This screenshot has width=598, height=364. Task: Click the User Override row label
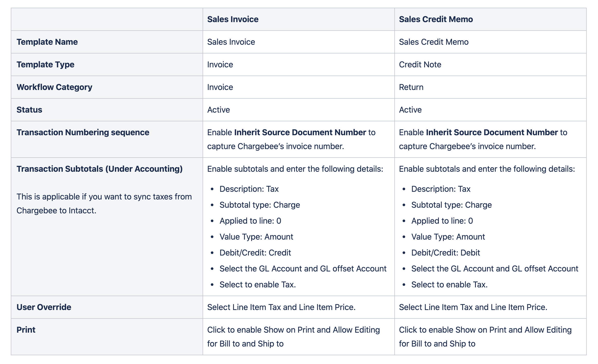point(44,307)
